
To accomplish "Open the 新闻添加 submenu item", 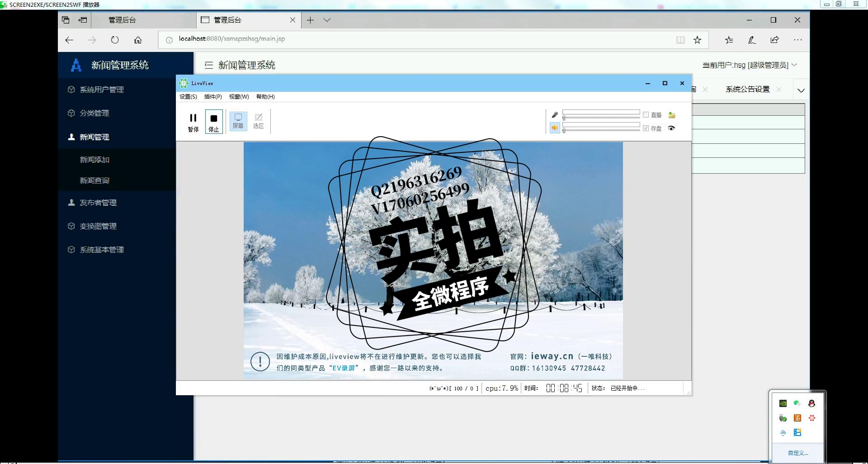I will point(94,160).
